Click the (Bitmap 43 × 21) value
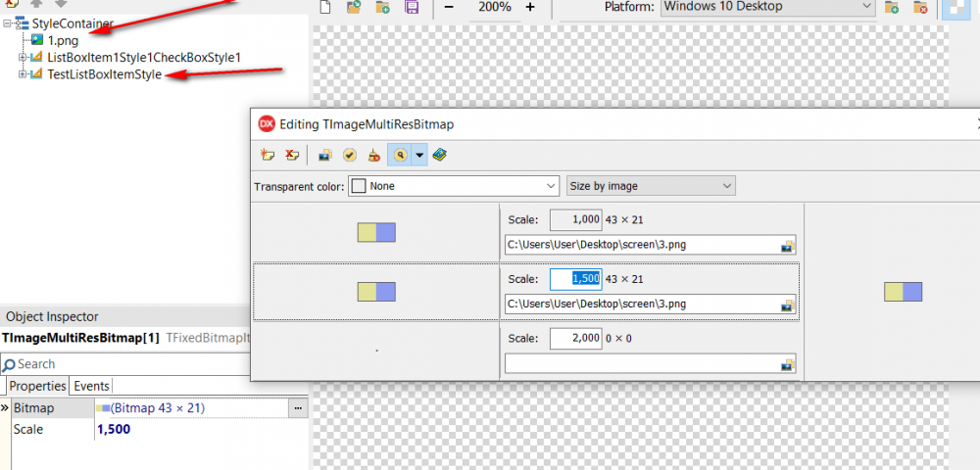The height and width of the screenshot is (470, 980). click(x=158, y=408)
